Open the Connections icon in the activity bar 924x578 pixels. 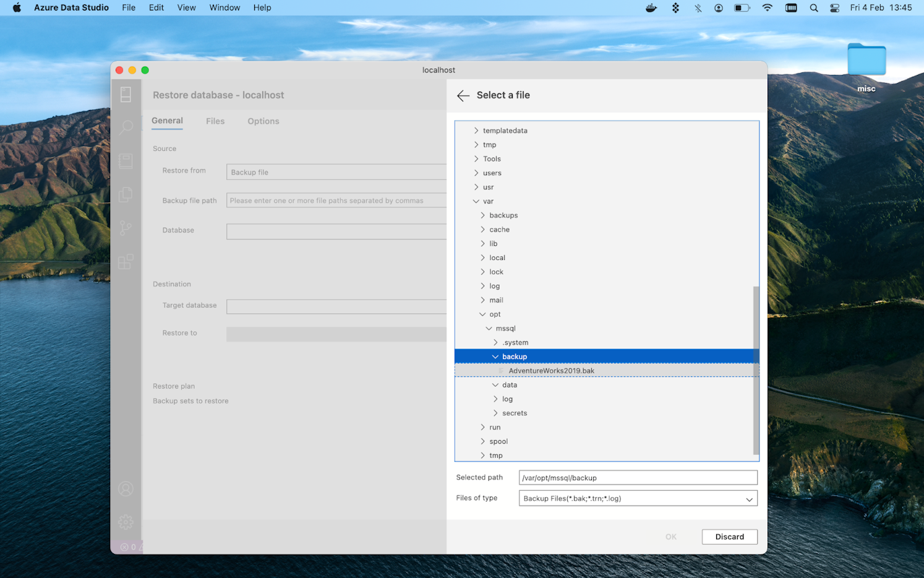click(x=126, y=95)
